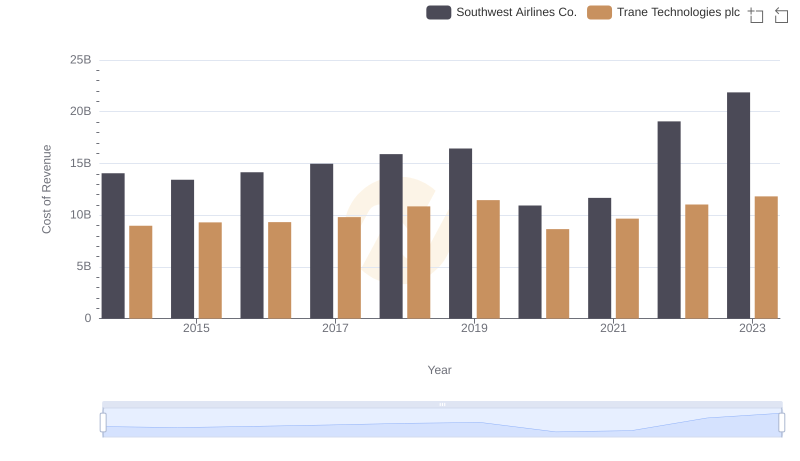This screenshot has width=800, height=461.
Task: Select the 2017 Trane Technologies orange bar
Action: pyautogui.click(x=349, y=268)
